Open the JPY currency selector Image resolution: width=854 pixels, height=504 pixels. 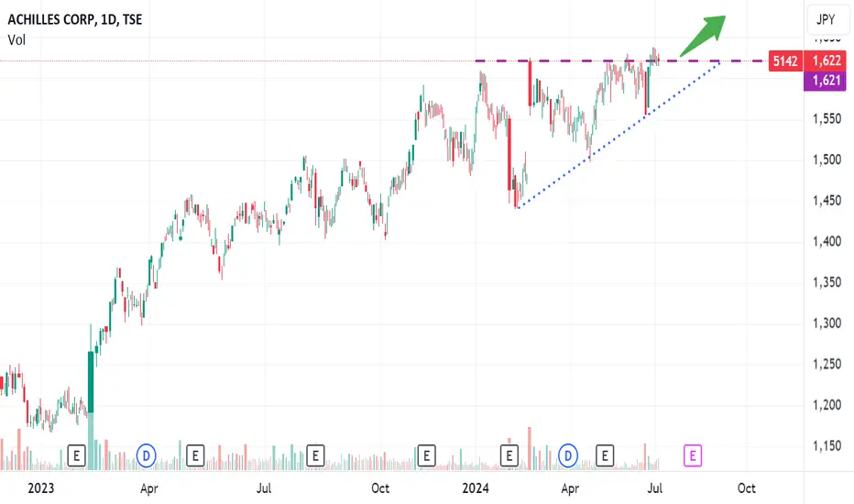point(826,19)
